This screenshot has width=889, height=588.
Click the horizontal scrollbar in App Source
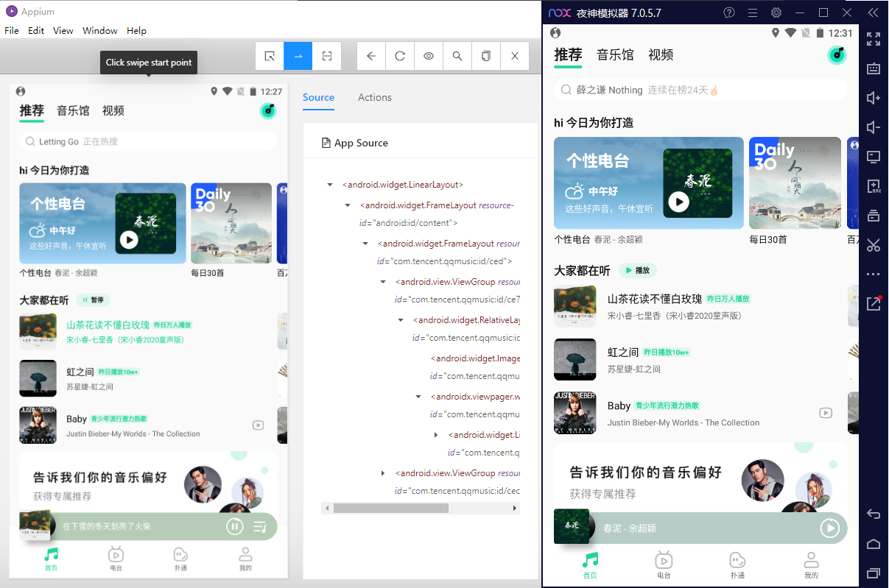pyautogui.click(x=390, y=509)
